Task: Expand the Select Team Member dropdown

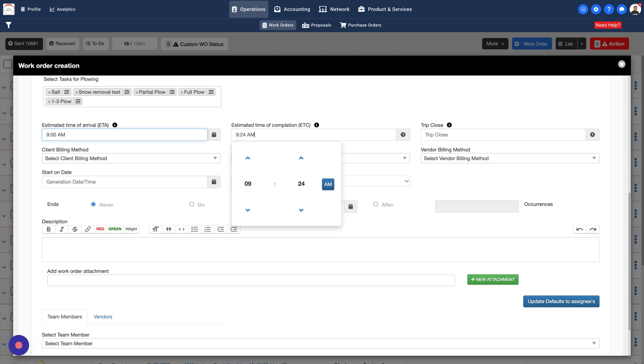Action: click(320, 343)
